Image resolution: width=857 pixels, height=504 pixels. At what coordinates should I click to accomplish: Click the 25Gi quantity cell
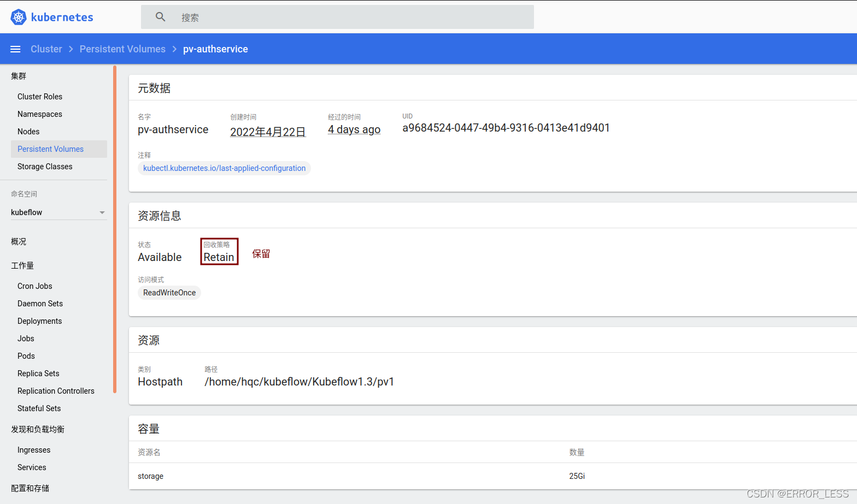(x=577, y=476)
